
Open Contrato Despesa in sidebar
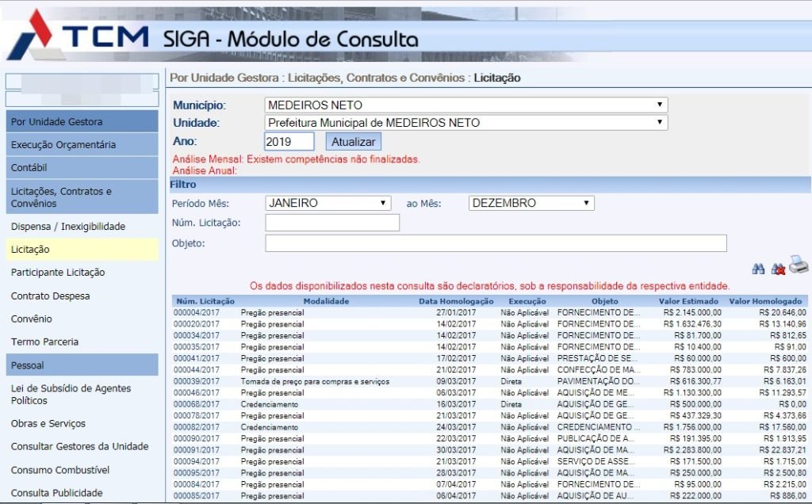click(x=51, y=296)
